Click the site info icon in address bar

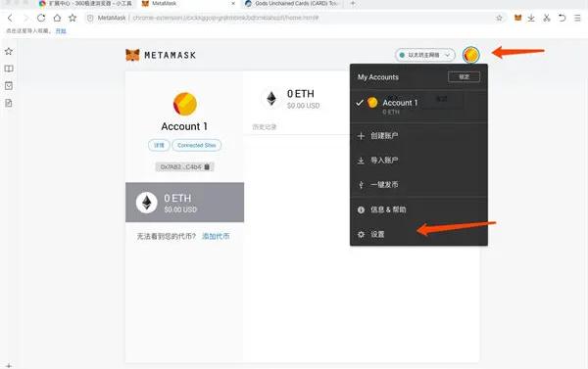(x=90, y=18)
